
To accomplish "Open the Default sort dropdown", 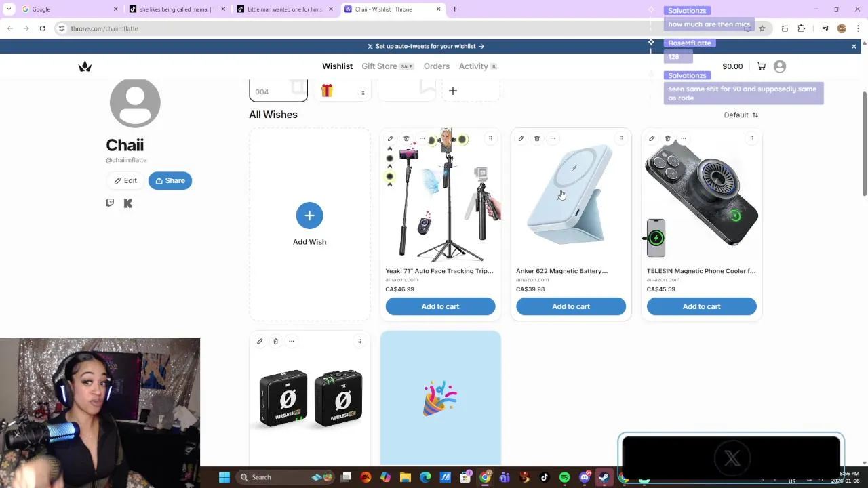I will point(741,115).
